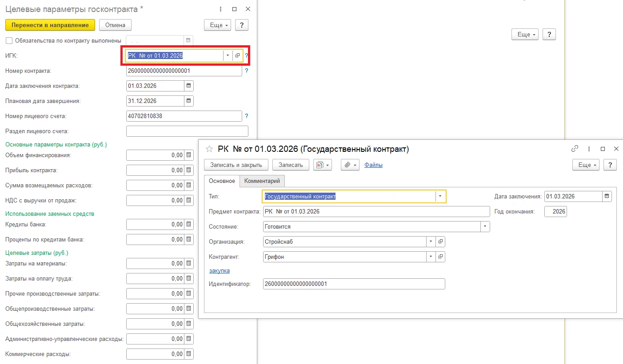Viewport: 623px width, 364px height.
Task: Expand the ИГК dropdown list
Action: coord(228,55)
